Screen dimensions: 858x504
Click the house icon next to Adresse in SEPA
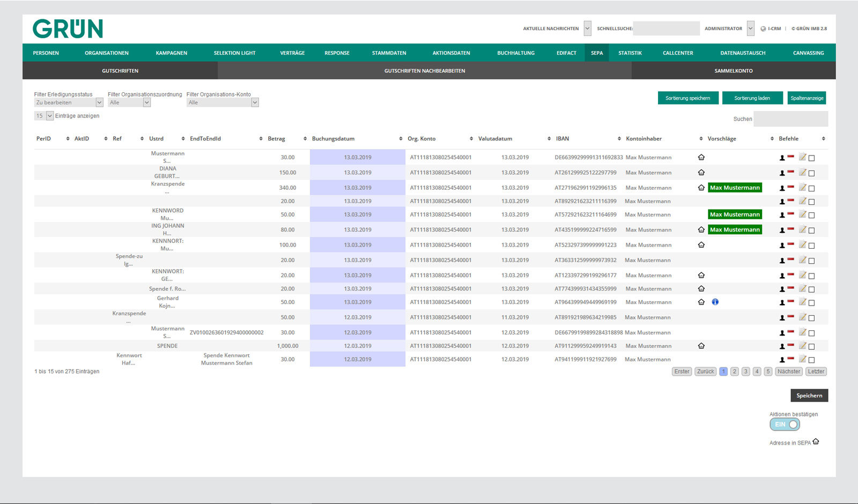click(x=816, y=442)
